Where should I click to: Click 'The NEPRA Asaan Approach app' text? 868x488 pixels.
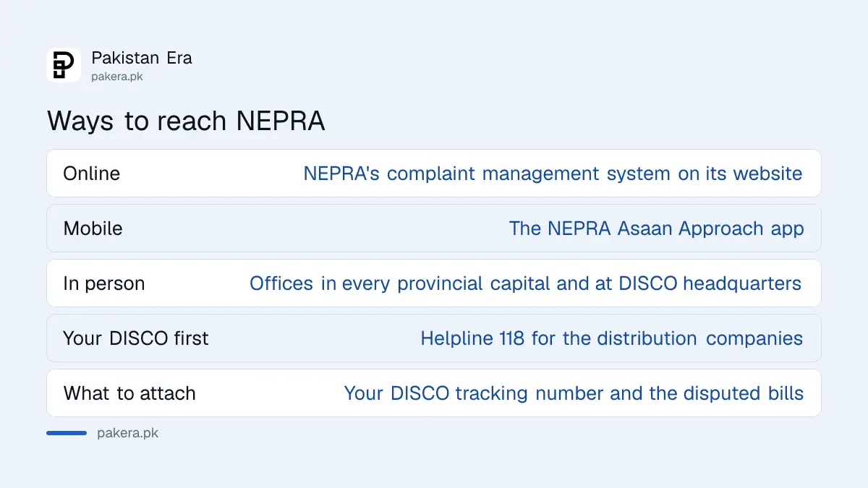click(656, 228)
